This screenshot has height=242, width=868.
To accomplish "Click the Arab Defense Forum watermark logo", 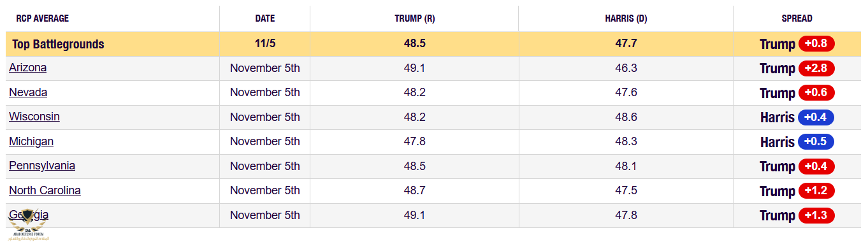I will point(27,224).
